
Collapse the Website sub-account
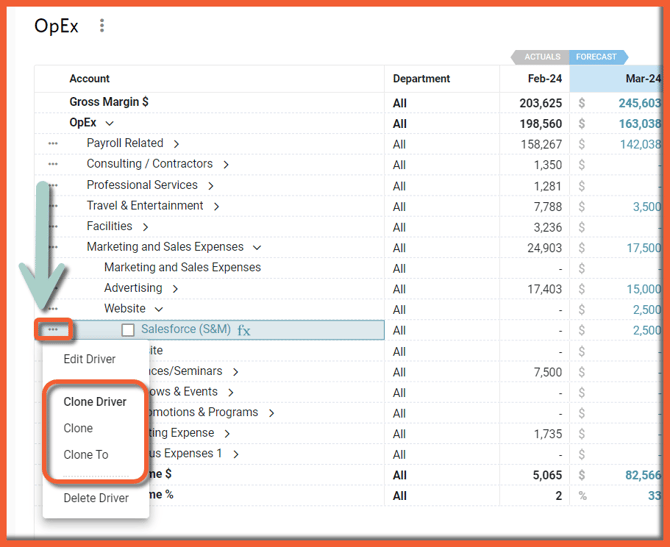[x=158, y=310]
